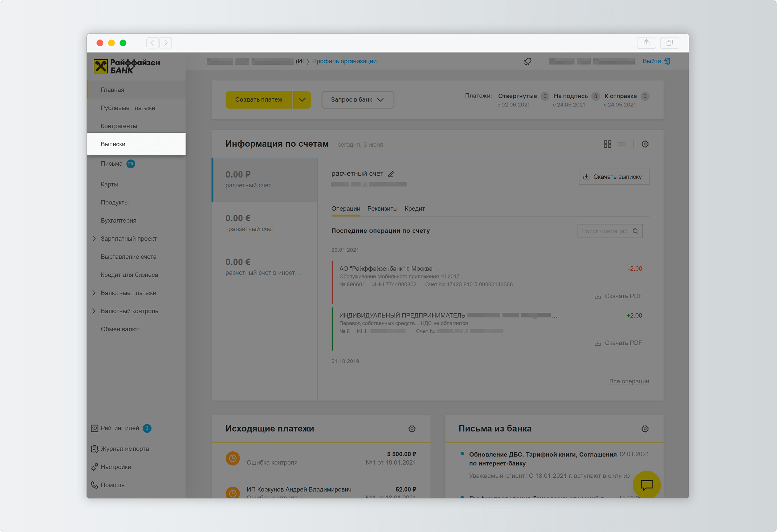Download PDF for the +2.00 operation

click(618, 343)
